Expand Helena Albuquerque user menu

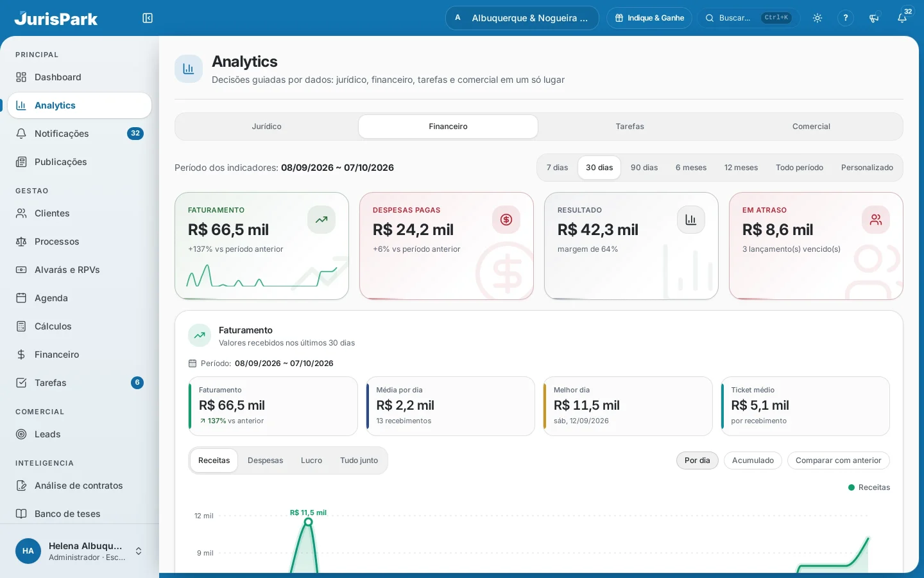point(80,551)
